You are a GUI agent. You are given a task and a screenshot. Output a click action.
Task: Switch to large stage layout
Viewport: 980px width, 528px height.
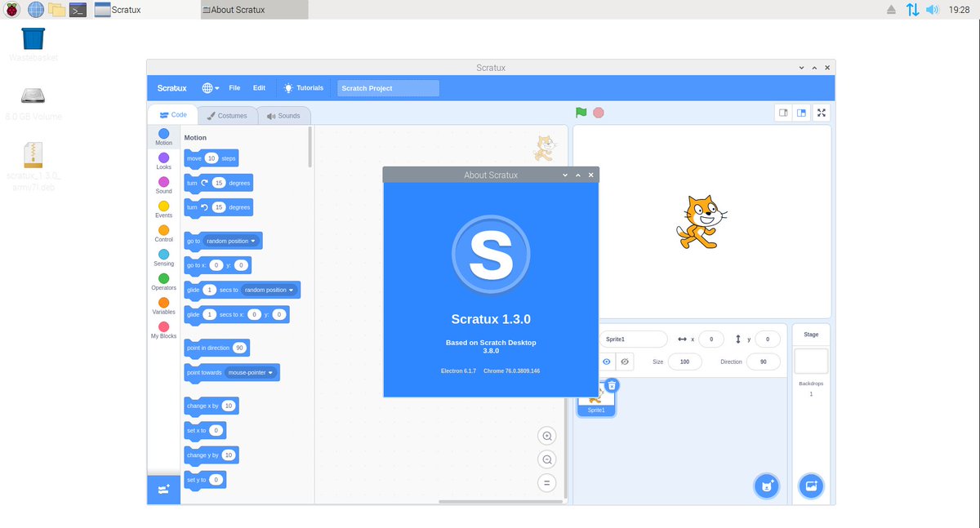pyautogui.click(x=802, y=113)
